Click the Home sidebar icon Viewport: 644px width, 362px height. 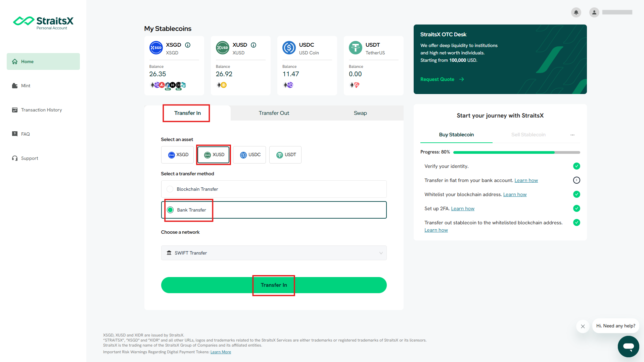tap(15, 61)
